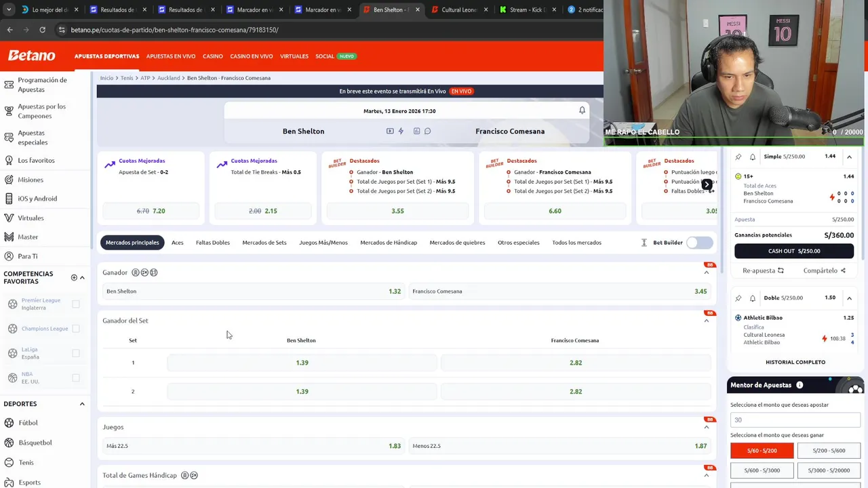Click the Auckland breadcrumb link
This screenshot has height=488, width=868.
[168, 78]
